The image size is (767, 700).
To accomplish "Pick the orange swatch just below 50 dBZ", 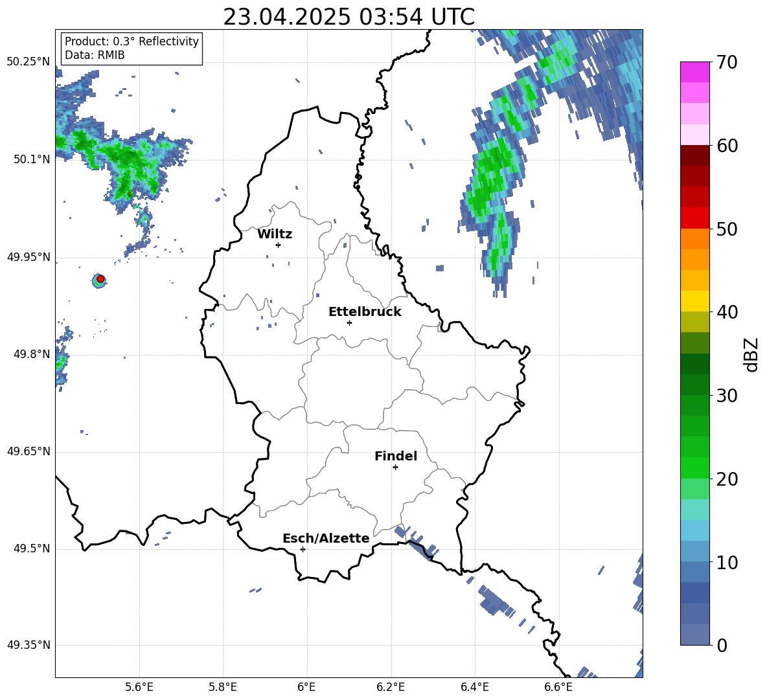I will click(x=694, y=239).
